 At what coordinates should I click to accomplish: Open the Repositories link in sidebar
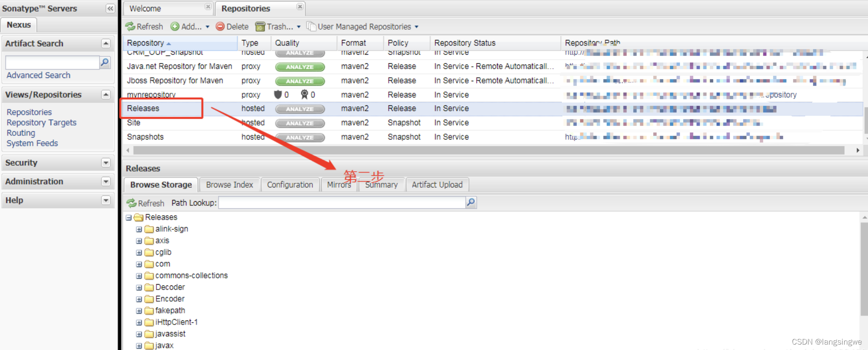tap(29, 112)
